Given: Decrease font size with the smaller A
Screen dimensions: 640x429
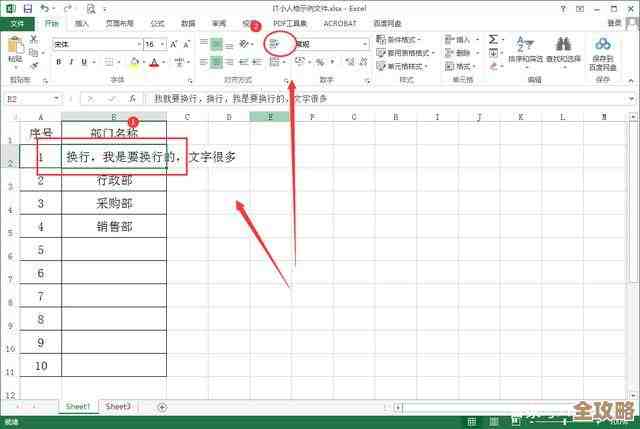Looking at the screenshot, I should point(187,44).
